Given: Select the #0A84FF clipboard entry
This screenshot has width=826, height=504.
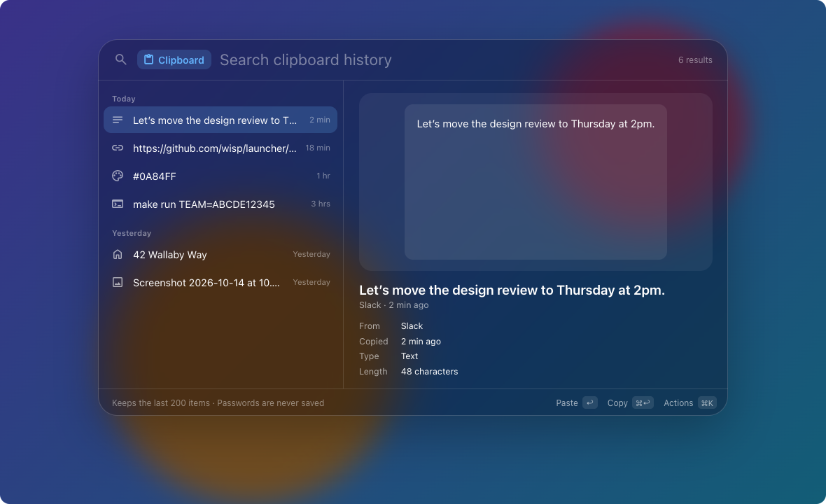Looking at the screenshot, I should (x=220, y=176).
